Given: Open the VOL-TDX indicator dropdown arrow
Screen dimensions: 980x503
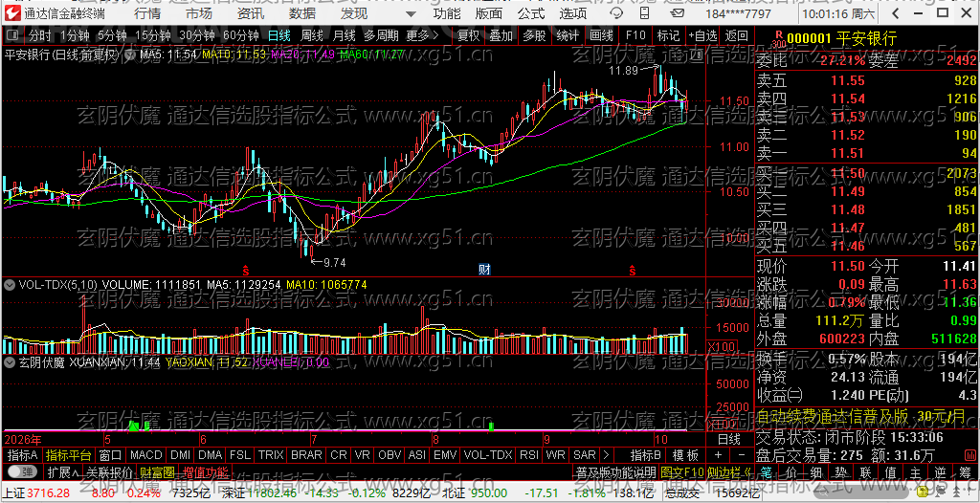Looking at the screenshot, I should pos(10,285).
